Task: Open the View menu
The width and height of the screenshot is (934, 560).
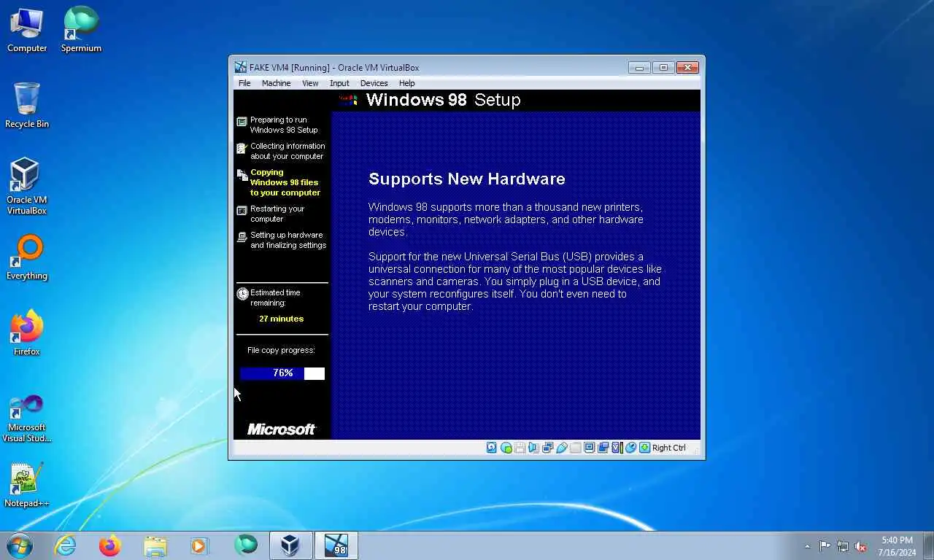Action: click(310, 83)
